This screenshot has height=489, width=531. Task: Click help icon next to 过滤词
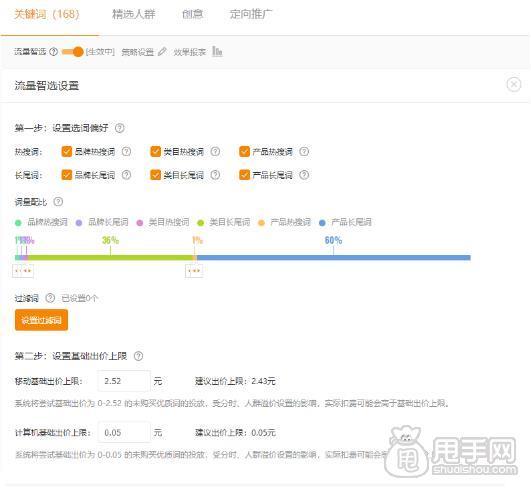coord(50,298)
